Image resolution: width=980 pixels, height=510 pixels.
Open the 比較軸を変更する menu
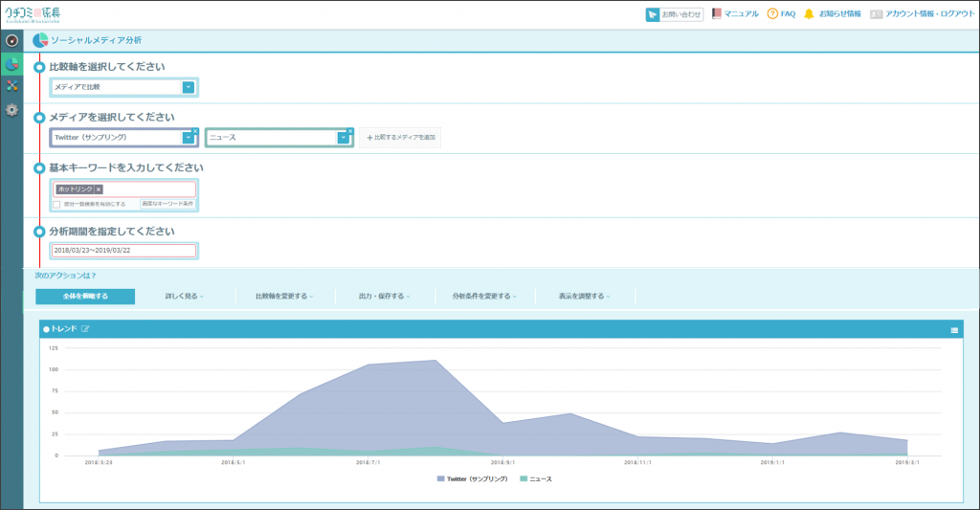(284, 297)
